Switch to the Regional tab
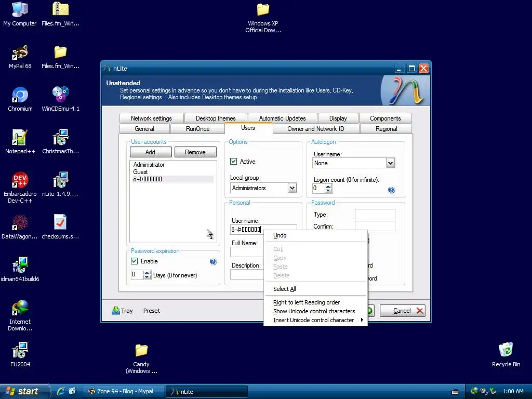 [x=386, y=129]
